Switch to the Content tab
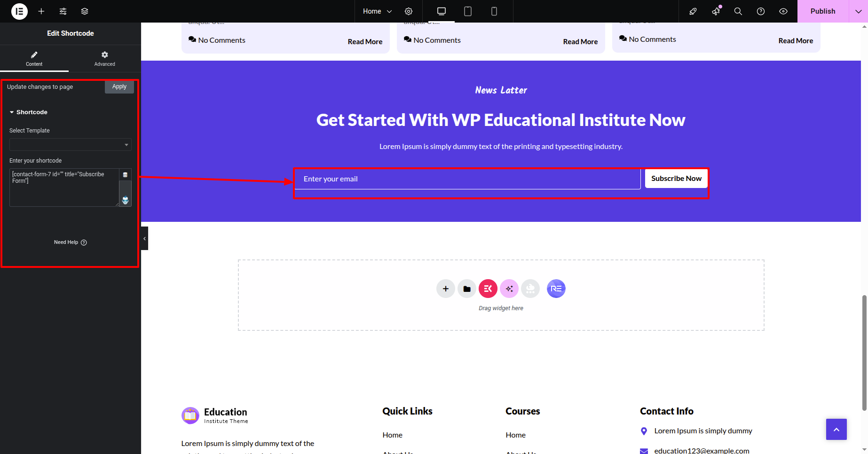Image resolution: width=868 pixels, height=454 pixels. pyautogui.click(x=34, y=59)
